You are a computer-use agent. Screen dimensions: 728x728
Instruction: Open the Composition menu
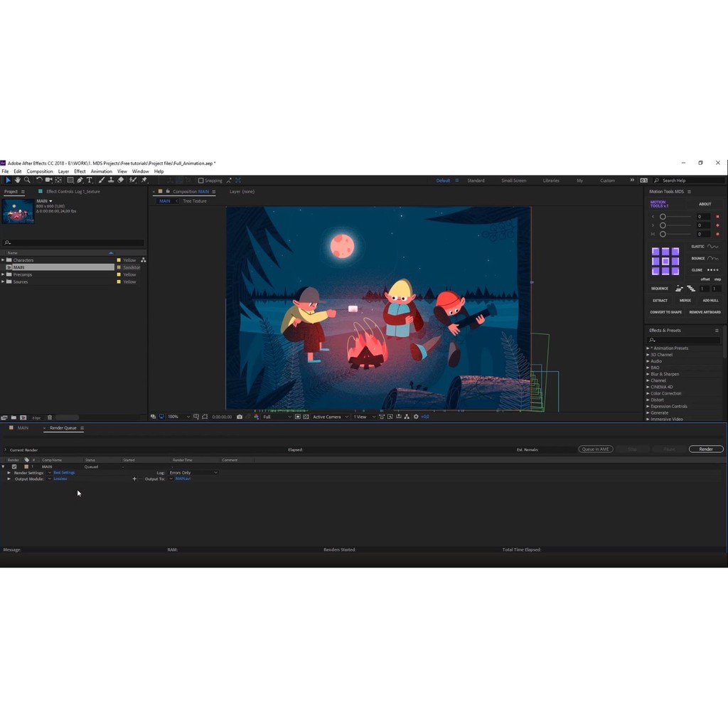click(x=40, y=171)
